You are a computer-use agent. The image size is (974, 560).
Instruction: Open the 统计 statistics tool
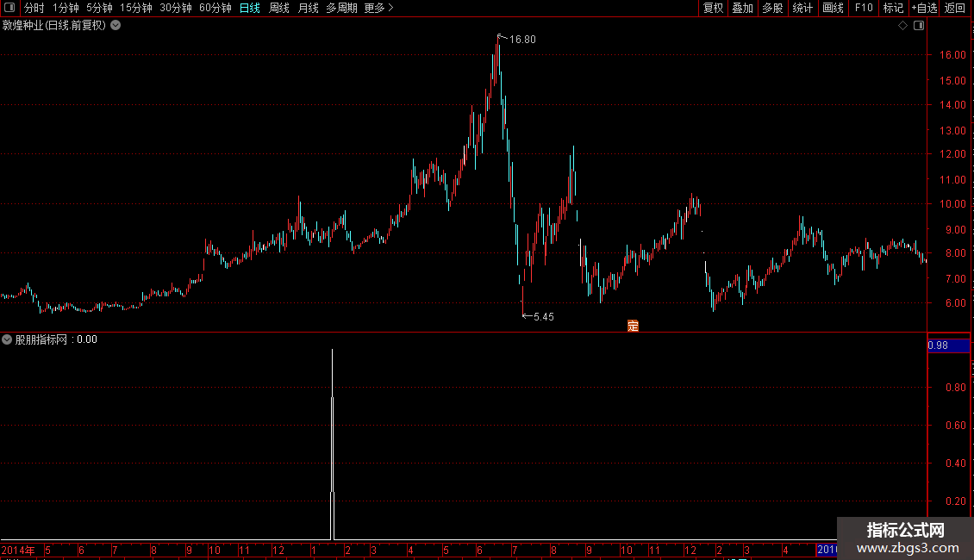[802, 8]
